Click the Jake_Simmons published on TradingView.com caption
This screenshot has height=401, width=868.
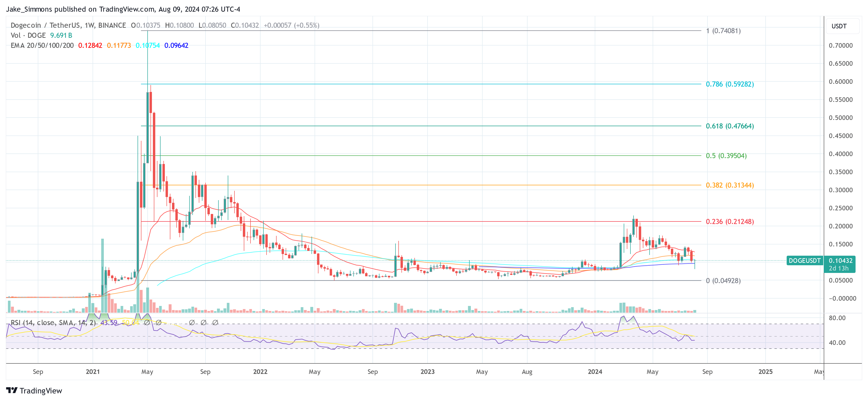123,9
